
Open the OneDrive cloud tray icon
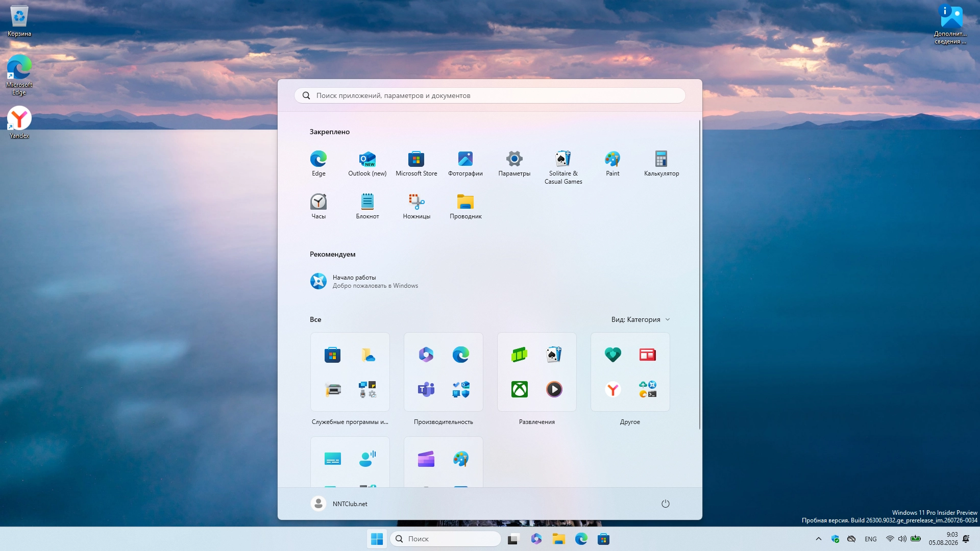pos(851,539)
